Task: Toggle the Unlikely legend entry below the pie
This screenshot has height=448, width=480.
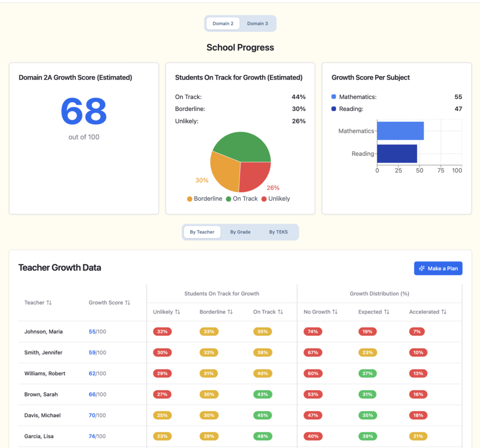Action: coord(276,199)
